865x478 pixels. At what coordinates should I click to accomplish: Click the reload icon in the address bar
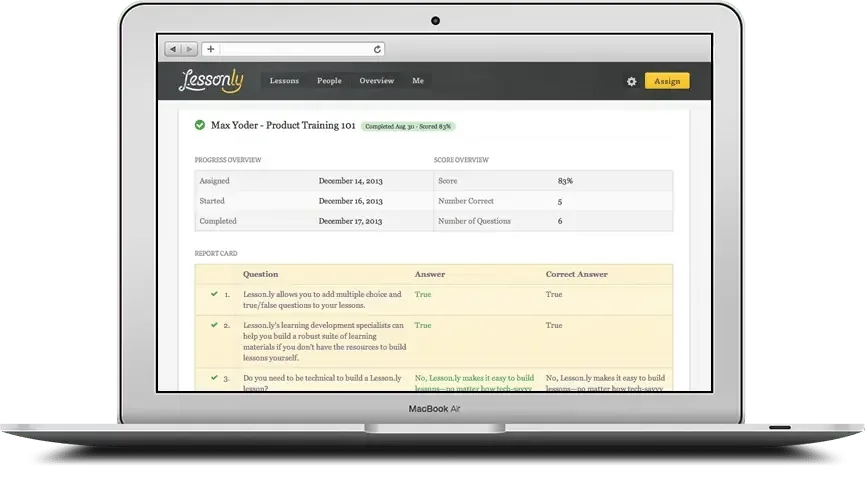[x=377, y=49]
